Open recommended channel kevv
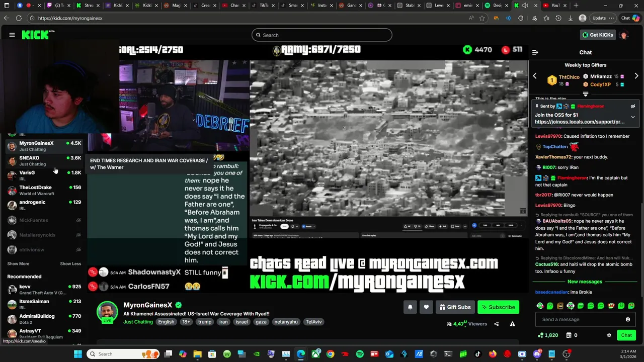The image size is (644, 362). pyautogui.click(x=44, y=289)
